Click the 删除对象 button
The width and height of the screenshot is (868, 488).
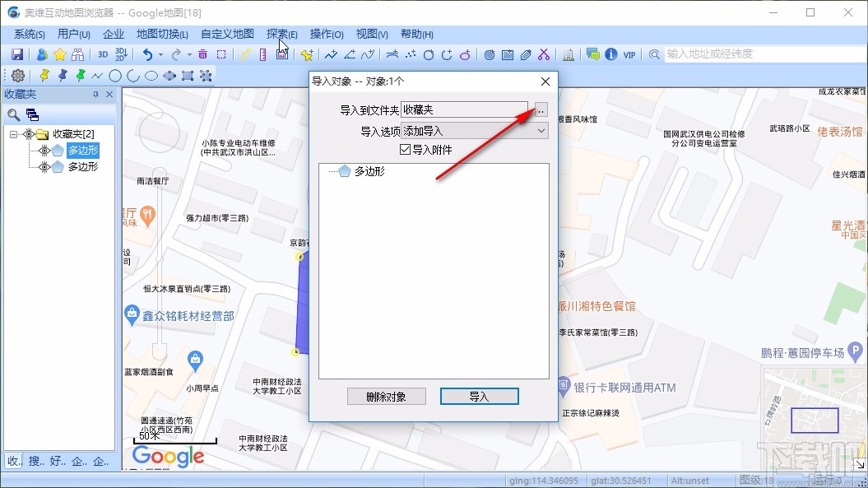(386, 396)
